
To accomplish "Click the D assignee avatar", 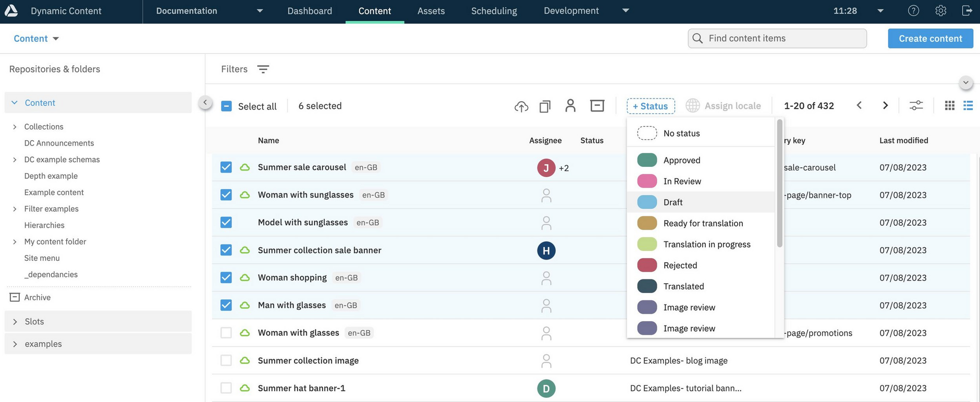I will [x=546, y=388].
